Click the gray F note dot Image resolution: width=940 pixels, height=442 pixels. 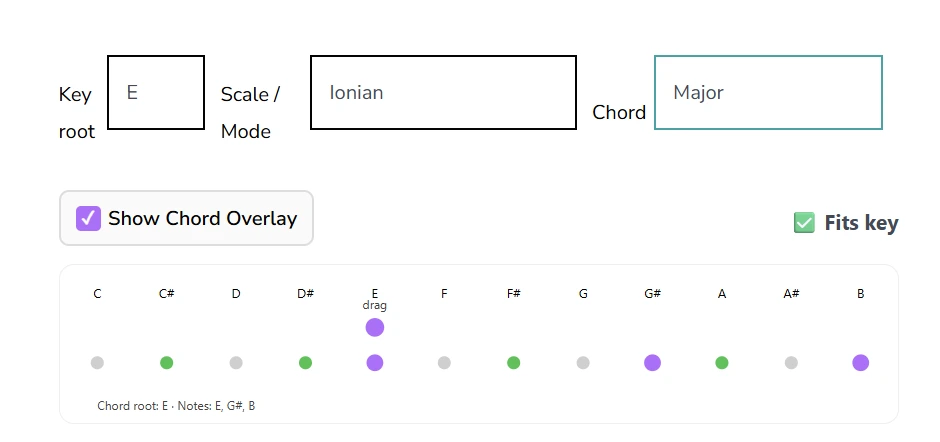pyautogui.click(x=444, y=363)
